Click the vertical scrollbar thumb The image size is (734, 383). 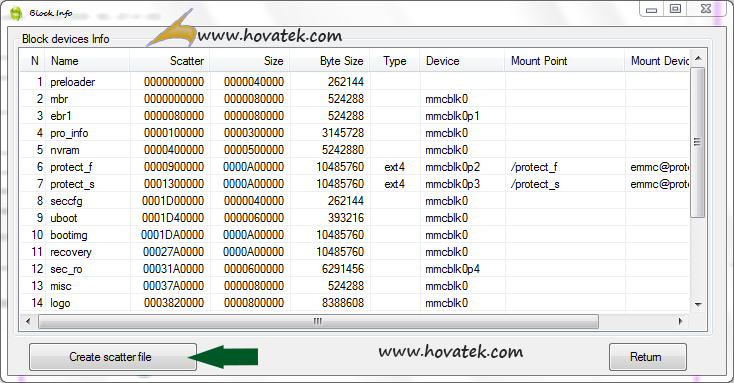[698, 142]
